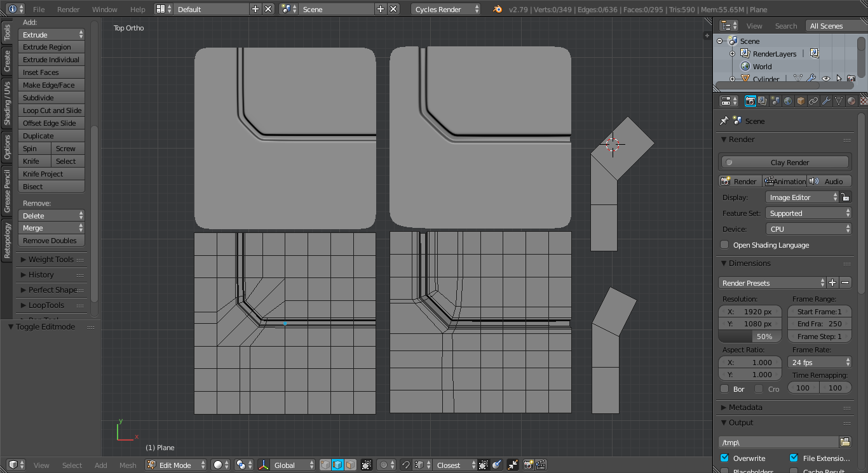Expand the Weight Tools panel
The height and width of the screenshot is (473, 868).
(51, 259)
